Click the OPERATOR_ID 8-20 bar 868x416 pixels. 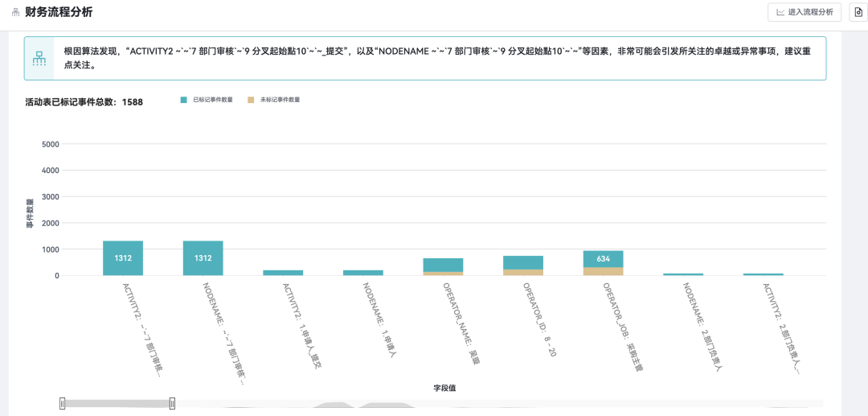click(523, 262)
